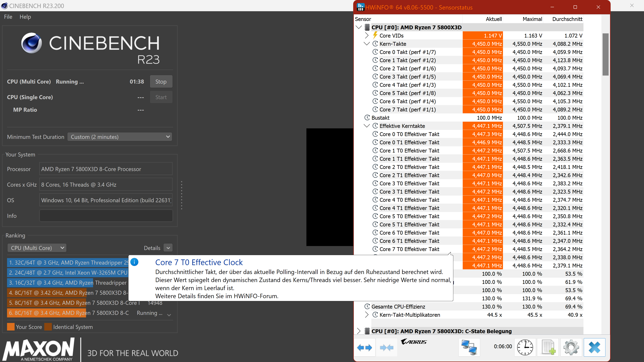Click the Your Score orange legend swatch
Viewport: 644px width, 362px height.
11,327
